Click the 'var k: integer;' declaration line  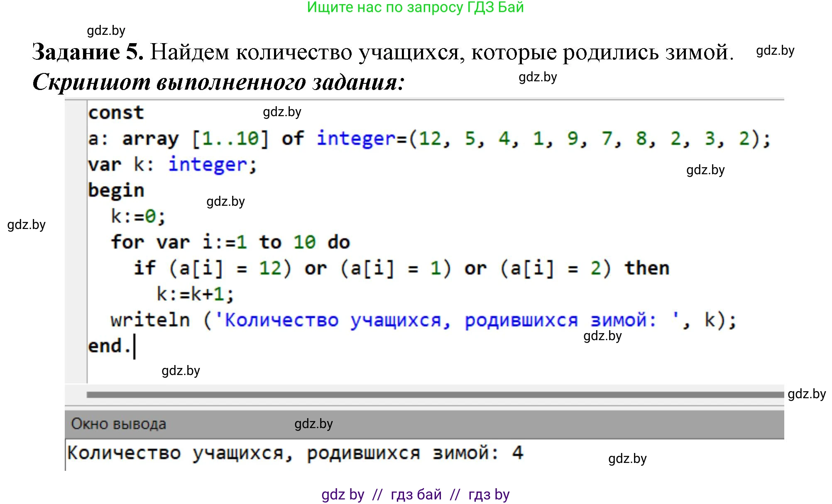click(172, 165)
